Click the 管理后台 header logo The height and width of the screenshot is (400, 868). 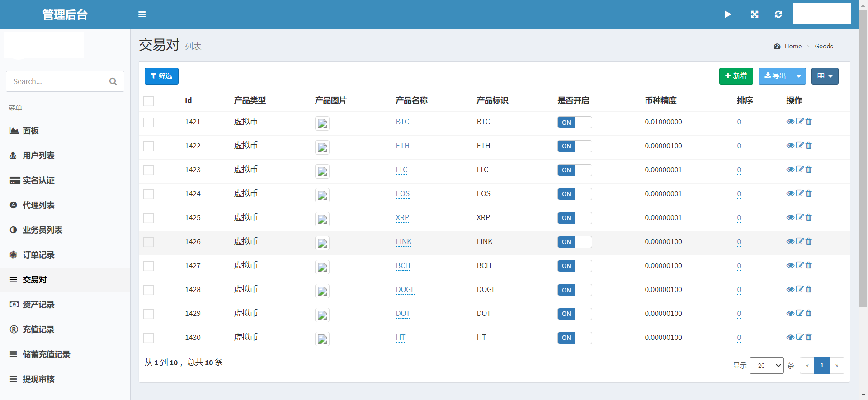coord(65,15)
